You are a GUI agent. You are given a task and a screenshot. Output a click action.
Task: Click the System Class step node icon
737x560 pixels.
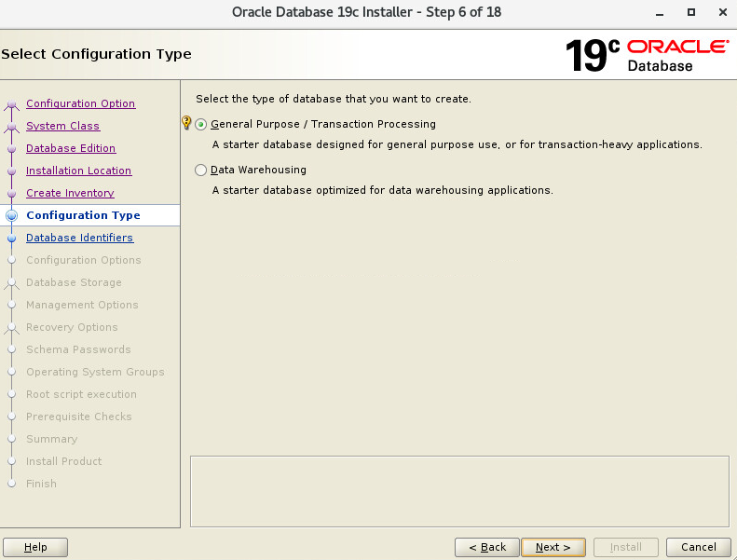pyautogui.click(x=12, y=127)
